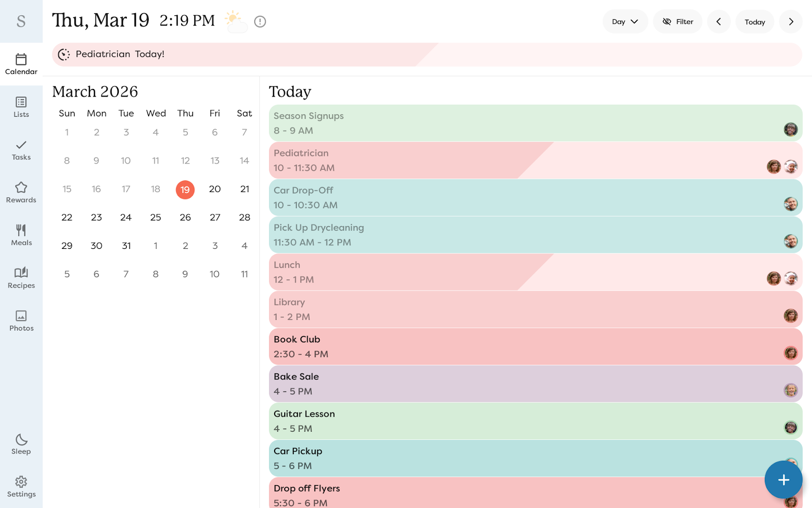Jump to Today button
This screenshot has width=812, height=508.
[755, 22]
